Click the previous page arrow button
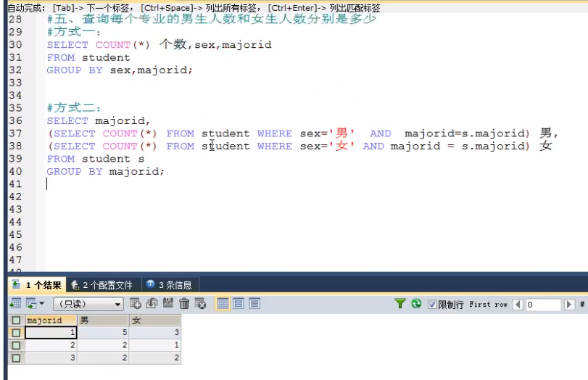Screen dimensions: 588x380 [518, 305]
